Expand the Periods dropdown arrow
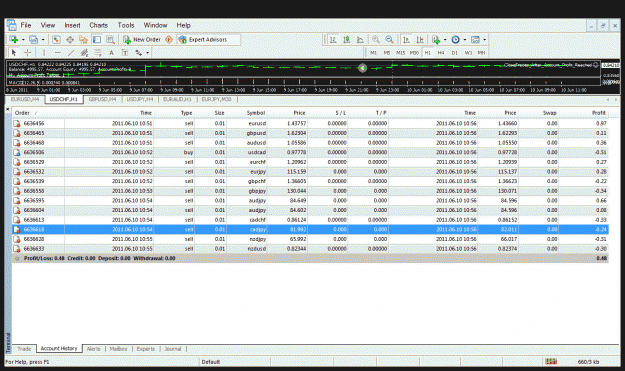625x371 pixels. pyautogui.click(x=465, y=39)
